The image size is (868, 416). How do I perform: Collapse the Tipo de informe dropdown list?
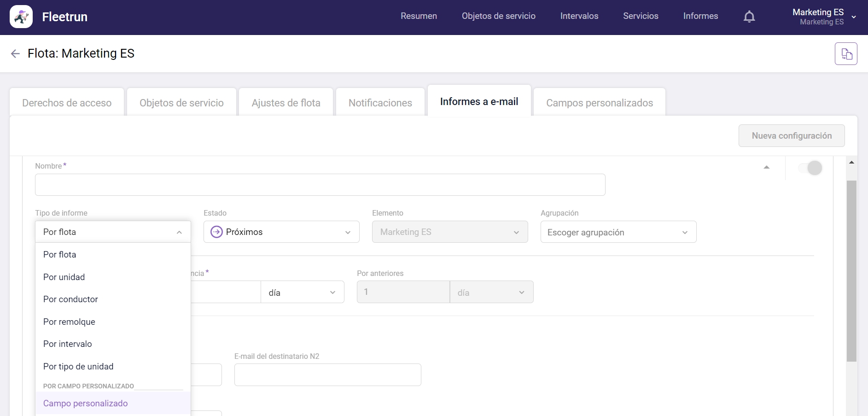coord(179,232)
